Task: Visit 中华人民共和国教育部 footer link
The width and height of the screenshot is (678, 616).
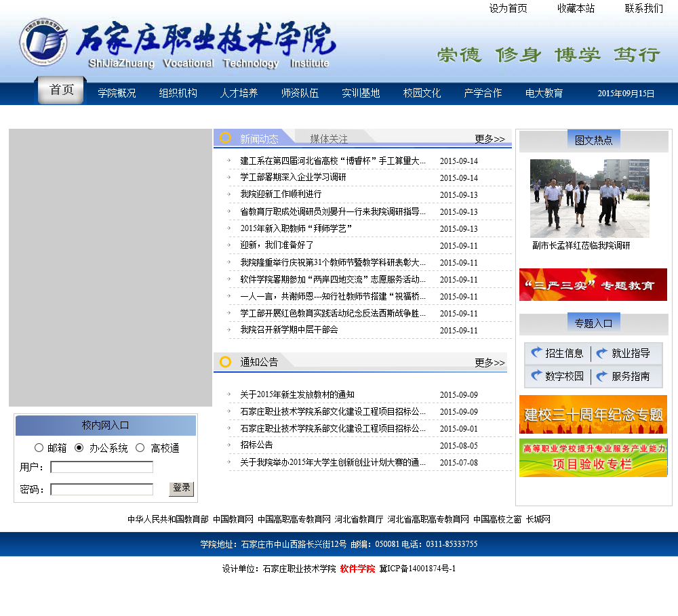Action: click(x=167, y=519)
